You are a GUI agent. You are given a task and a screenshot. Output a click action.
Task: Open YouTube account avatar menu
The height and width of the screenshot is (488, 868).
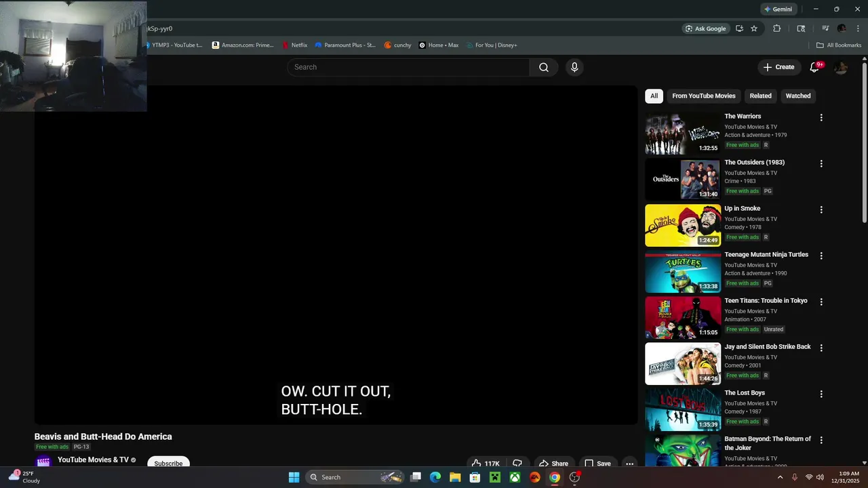(841, 67)
